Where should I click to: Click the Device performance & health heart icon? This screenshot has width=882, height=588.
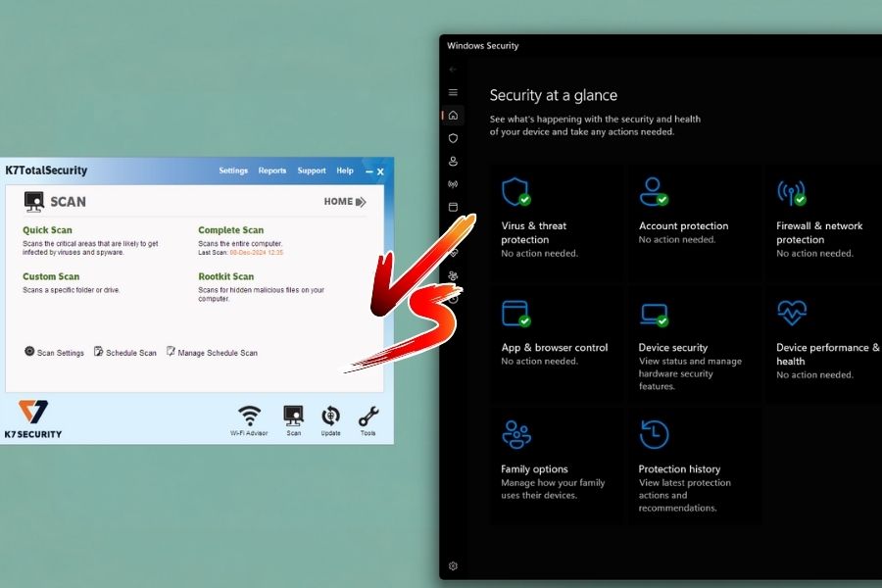(792, 315)
